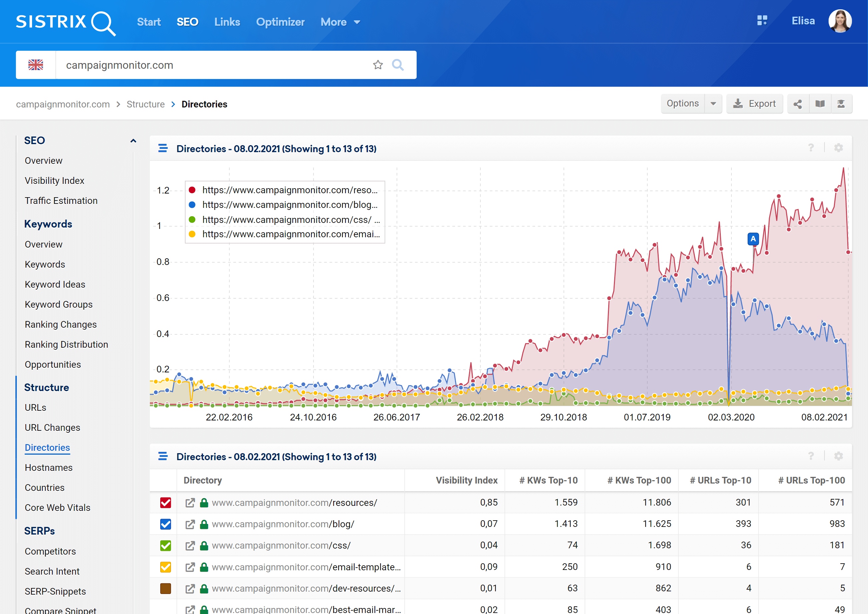Open the More dropdown in top navigation
Image resolution: width=868 pixels, height=614 pixels.
[x=340, y=22]
